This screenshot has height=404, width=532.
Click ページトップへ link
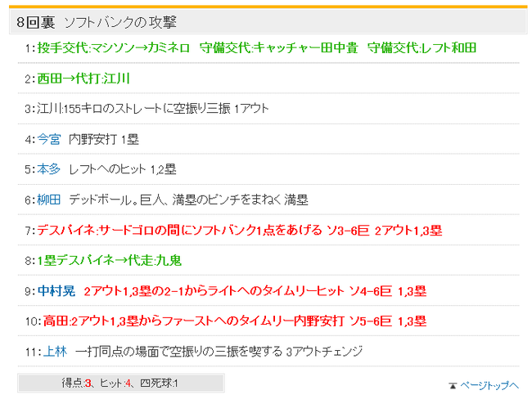tap(489, 385)
